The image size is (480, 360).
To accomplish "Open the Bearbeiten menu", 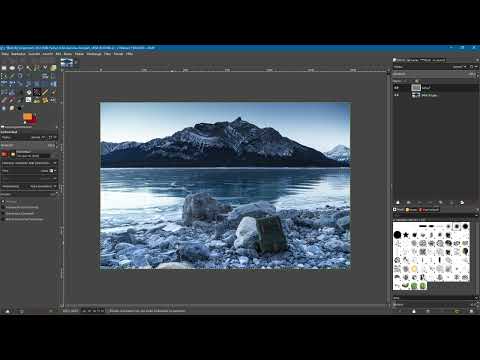I will coord(18,54).
